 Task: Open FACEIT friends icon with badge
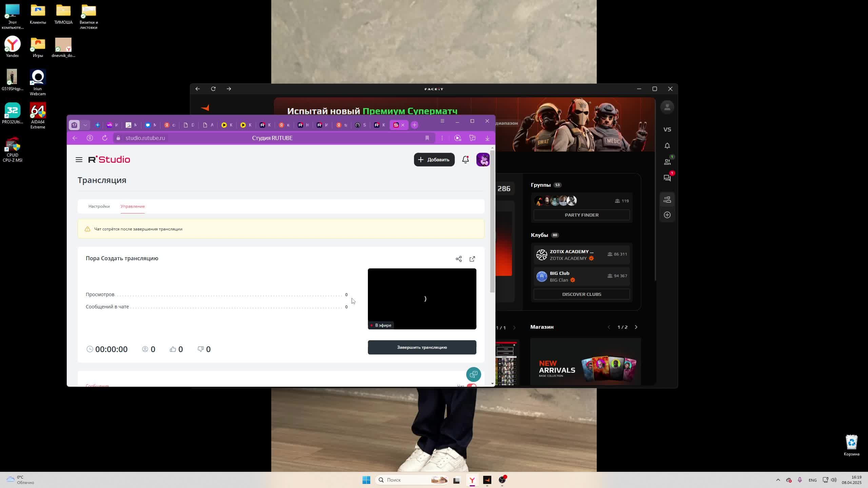[667, 162]
